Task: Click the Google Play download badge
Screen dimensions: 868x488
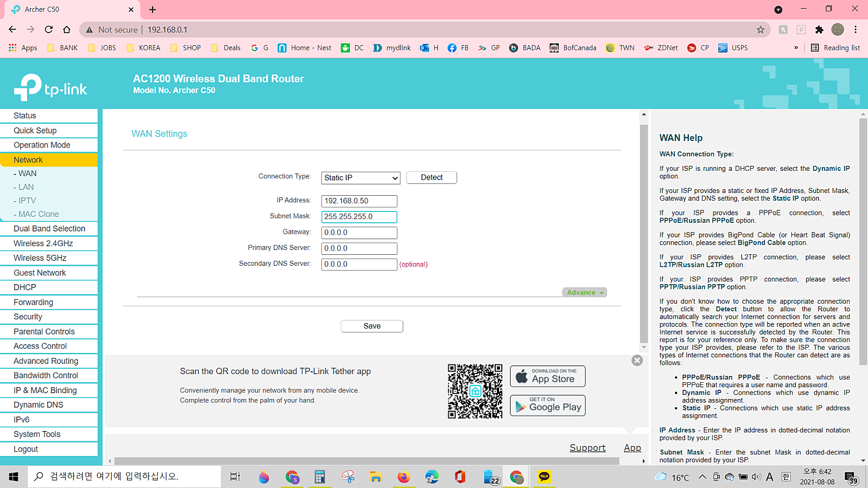Action: tap(547, 406)
